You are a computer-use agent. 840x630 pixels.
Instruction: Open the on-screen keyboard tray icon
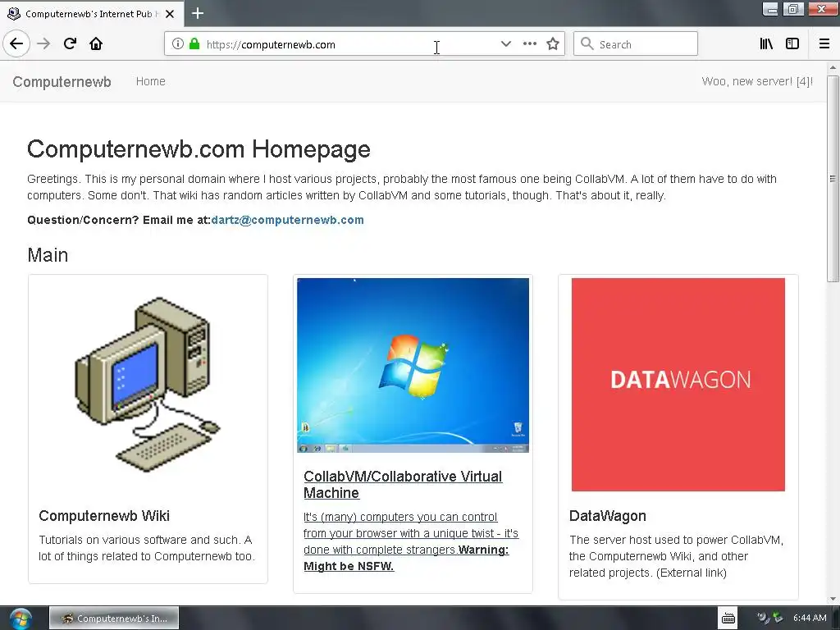728,619
